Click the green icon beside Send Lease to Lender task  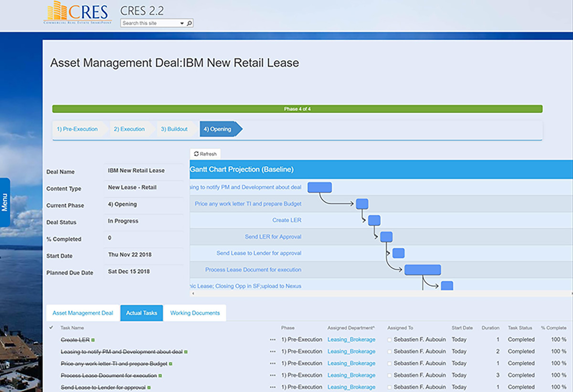(149, 388)
